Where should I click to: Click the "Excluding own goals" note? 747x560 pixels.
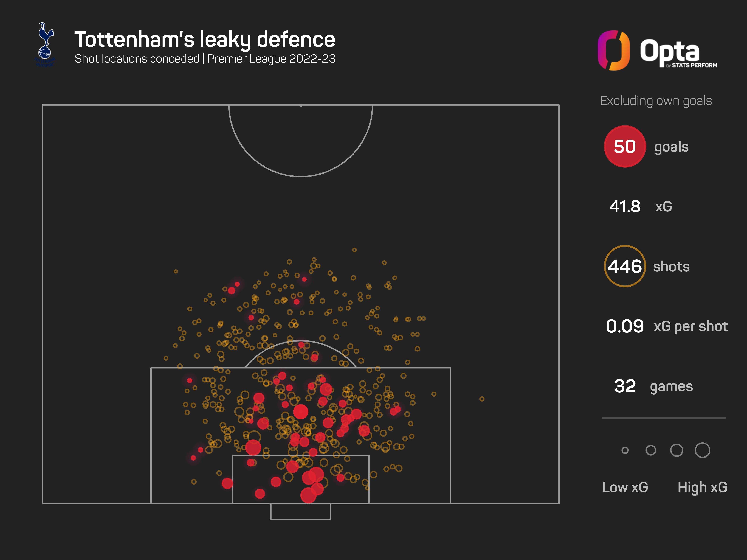click(x=655, y=101)
